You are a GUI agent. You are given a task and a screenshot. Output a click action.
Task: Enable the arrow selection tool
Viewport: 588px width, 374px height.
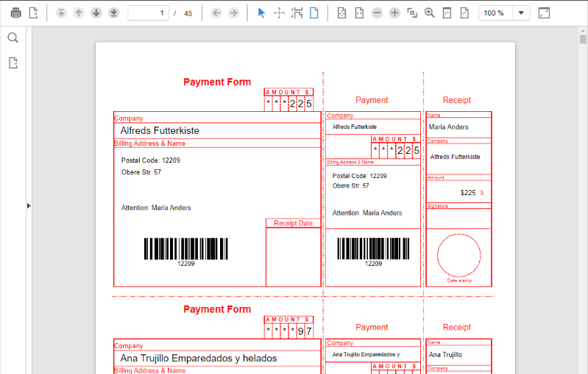(261, 13)
